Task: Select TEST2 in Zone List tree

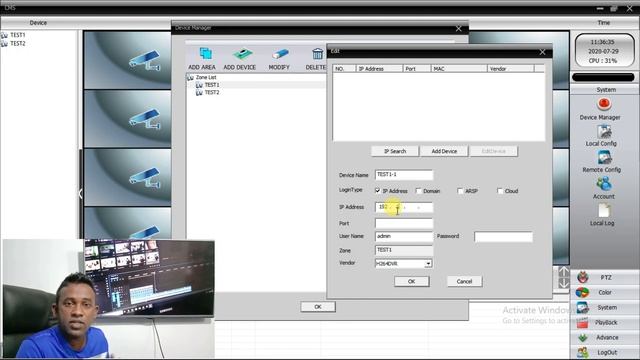Action: [212, 93]
